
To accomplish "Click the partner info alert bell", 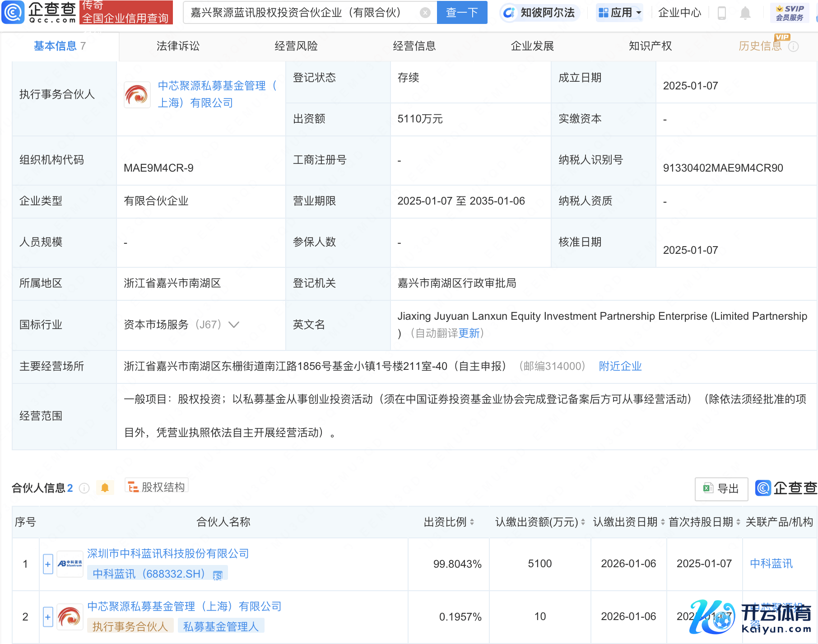I will click(105, 488).
